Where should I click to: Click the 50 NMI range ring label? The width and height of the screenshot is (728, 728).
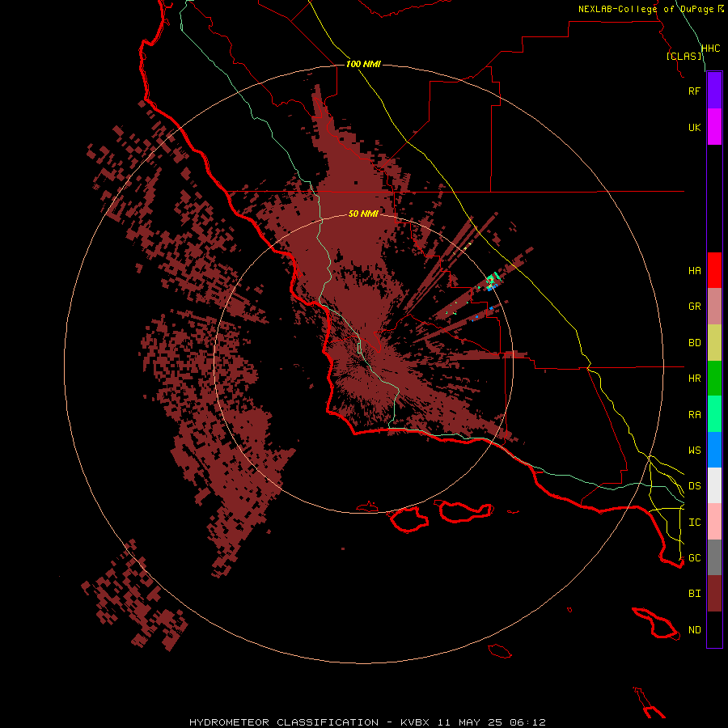[x=363, y=214]
